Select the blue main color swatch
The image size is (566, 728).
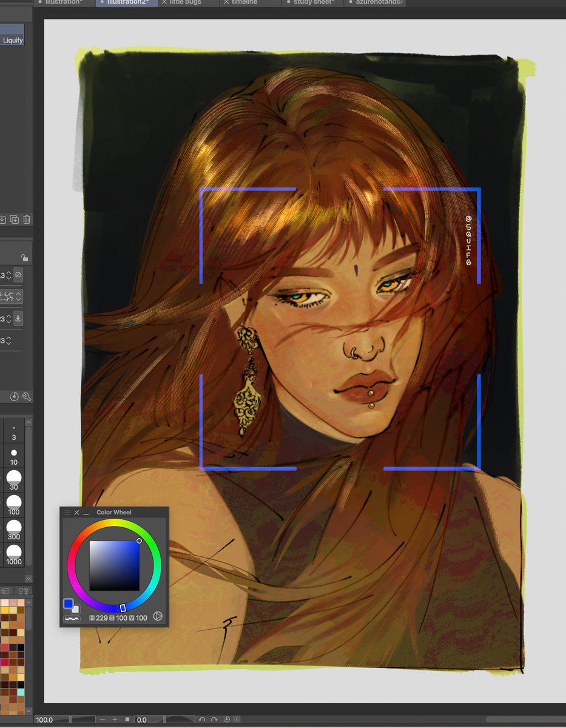point(69,604)
